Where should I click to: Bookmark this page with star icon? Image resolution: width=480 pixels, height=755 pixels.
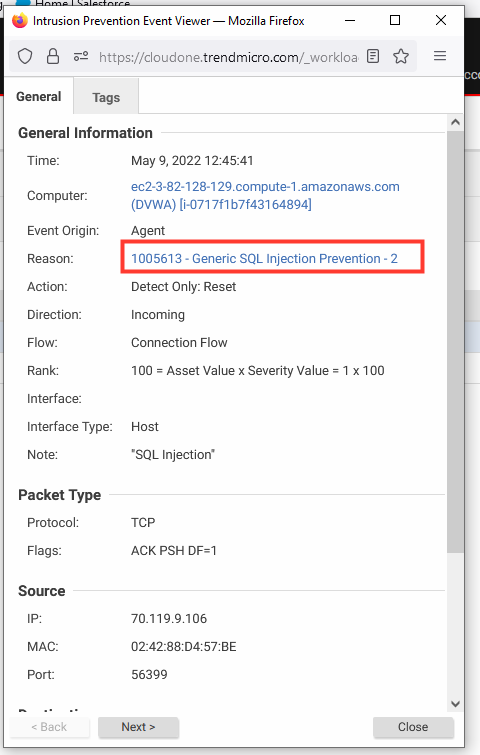click(x=401, y=56)
